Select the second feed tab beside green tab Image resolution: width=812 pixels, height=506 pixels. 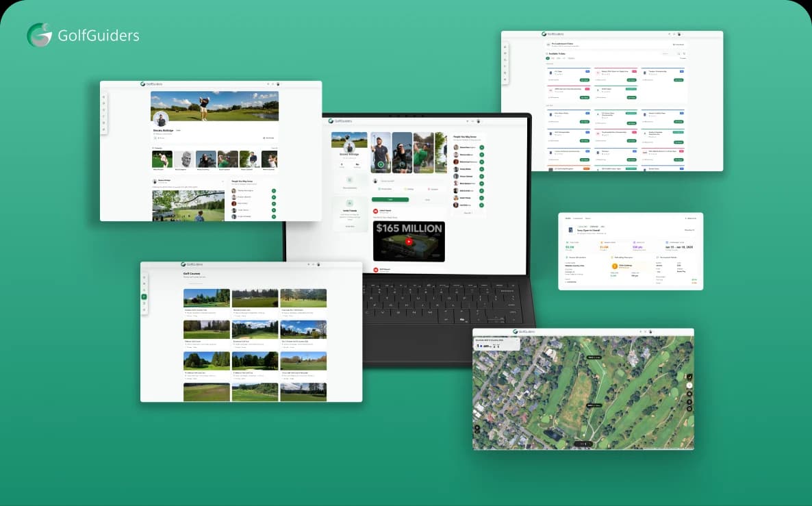click(428, 199)
